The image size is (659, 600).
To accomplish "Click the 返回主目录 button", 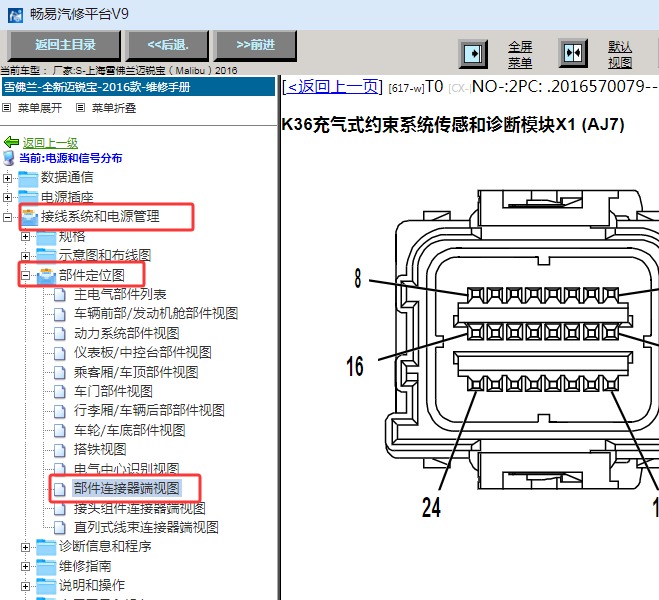I will pos(65,45).
